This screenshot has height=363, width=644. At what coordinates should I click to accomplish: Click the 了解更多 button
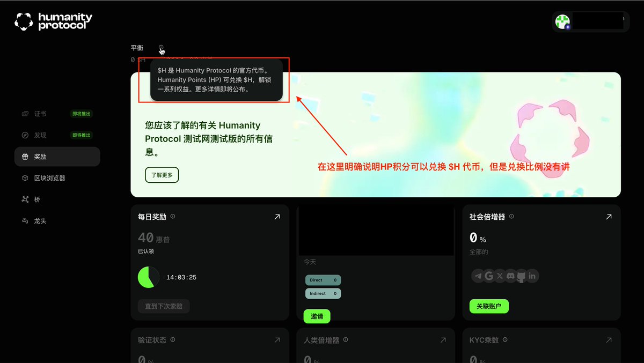[162, 175]
